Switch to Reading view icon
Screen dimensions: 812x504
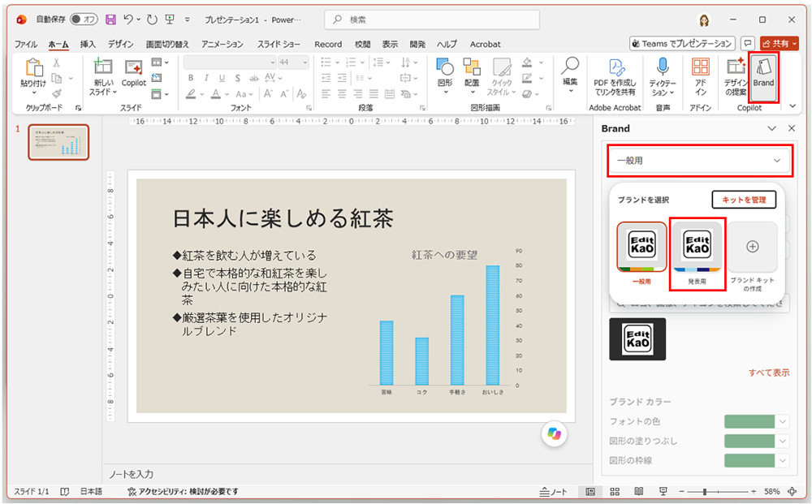638,491
